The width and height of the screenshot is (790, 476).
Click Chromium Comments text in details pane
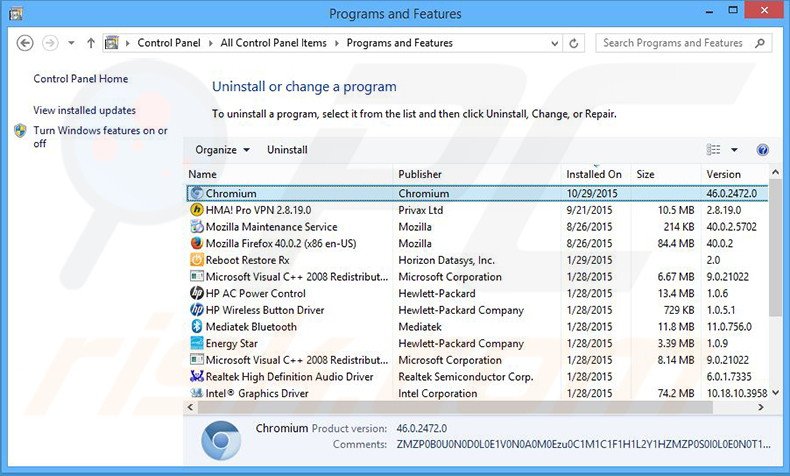(583, 444)
